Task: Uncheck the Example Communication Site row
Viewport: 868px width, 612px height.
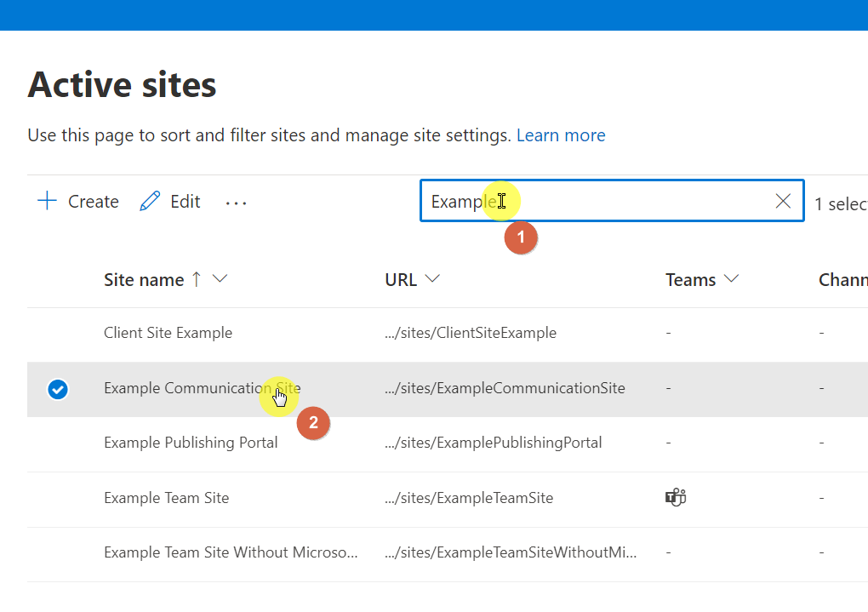Action: coord(58,389)
